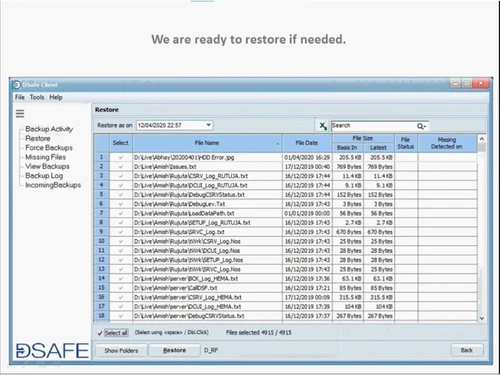Toggle select check for LoadDataPath.txt row
Viewport: 500px width, 375px height.
[x=121, y=213]
